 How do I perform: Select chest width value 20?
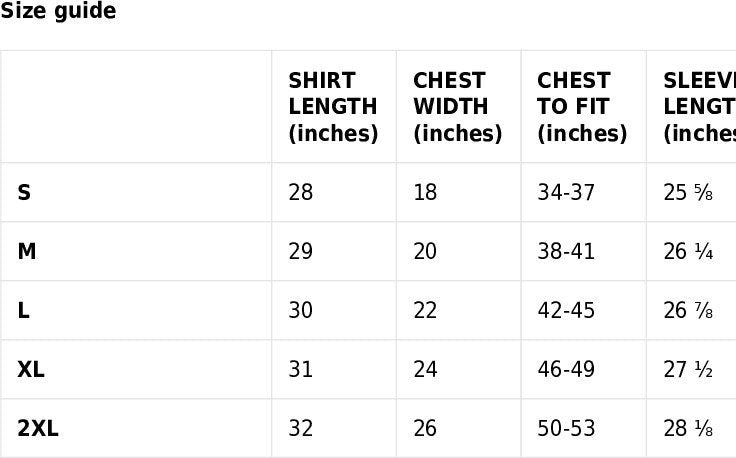click(x=425, y=251)
